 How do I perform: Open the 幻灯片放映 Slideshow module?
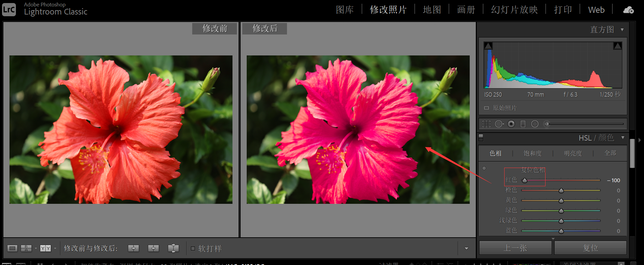pos(514,10)
